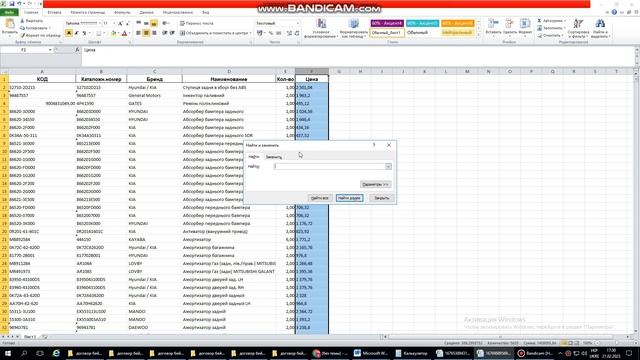Open Find and Select binoculars menu
This screenshot has height=360, width=640.
600,28
